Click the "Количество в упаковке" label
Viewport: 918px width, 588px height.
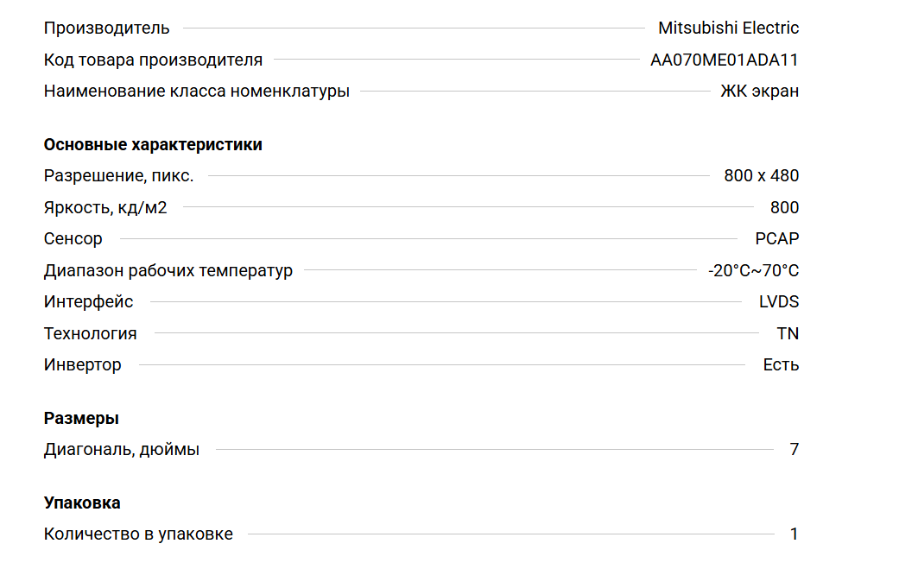coord(138,534)
